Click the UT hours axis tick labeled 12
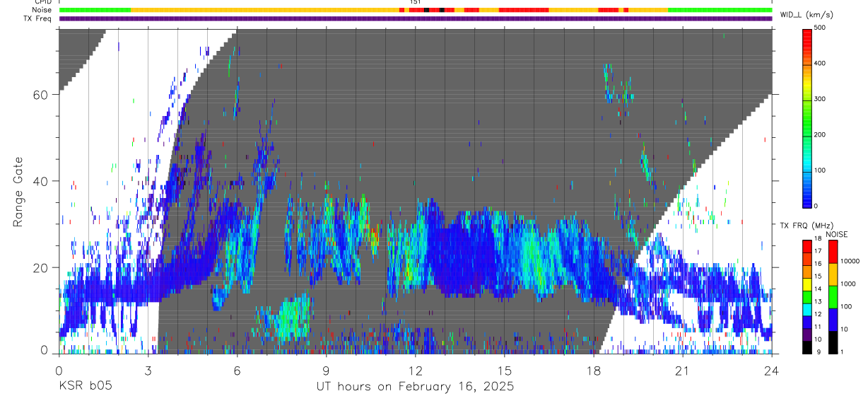The image size is (868, 401). point(416,371)
